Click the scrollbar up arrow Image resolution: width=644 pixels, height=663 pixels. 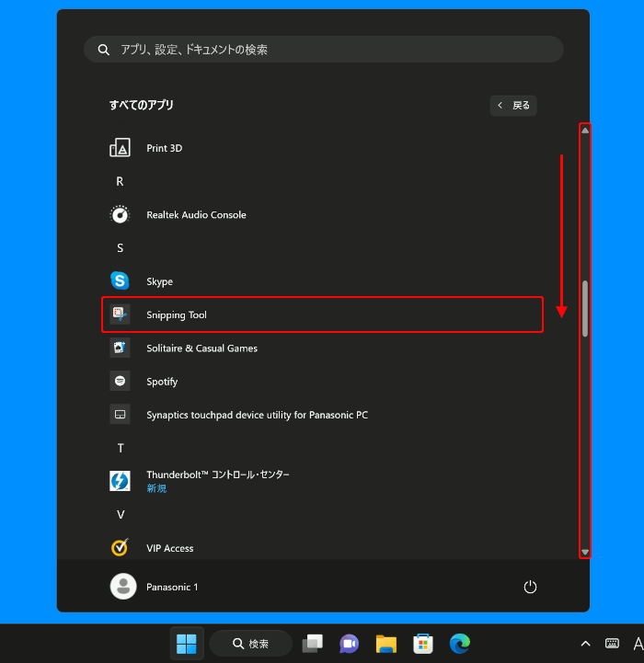pyautogui.click(x=585, y=131)
